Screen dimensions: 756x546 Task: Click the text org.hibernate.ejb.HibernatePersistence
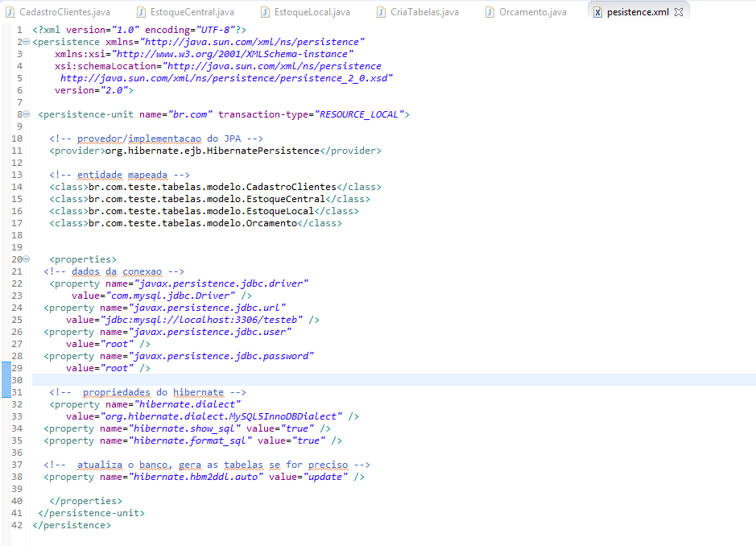click(213, 151)
